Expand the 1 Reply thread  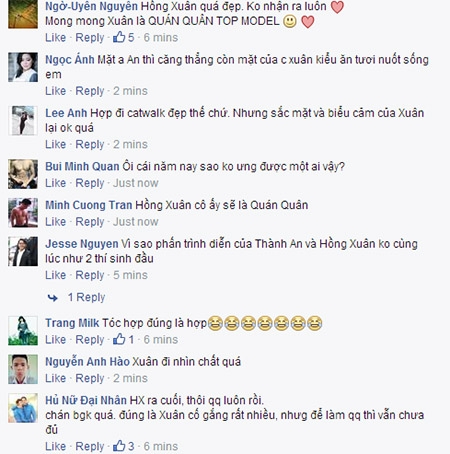[x=86, y=297]
